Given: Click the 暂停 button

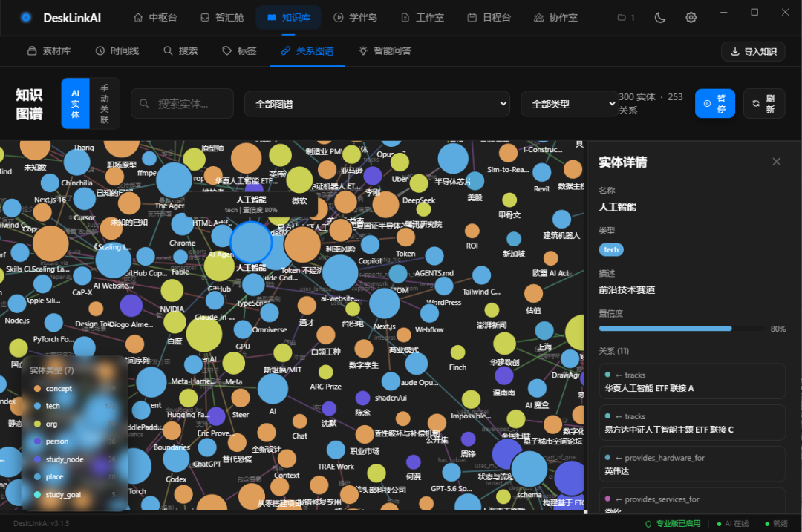Looking at the screenshot, I should point(715,103).
